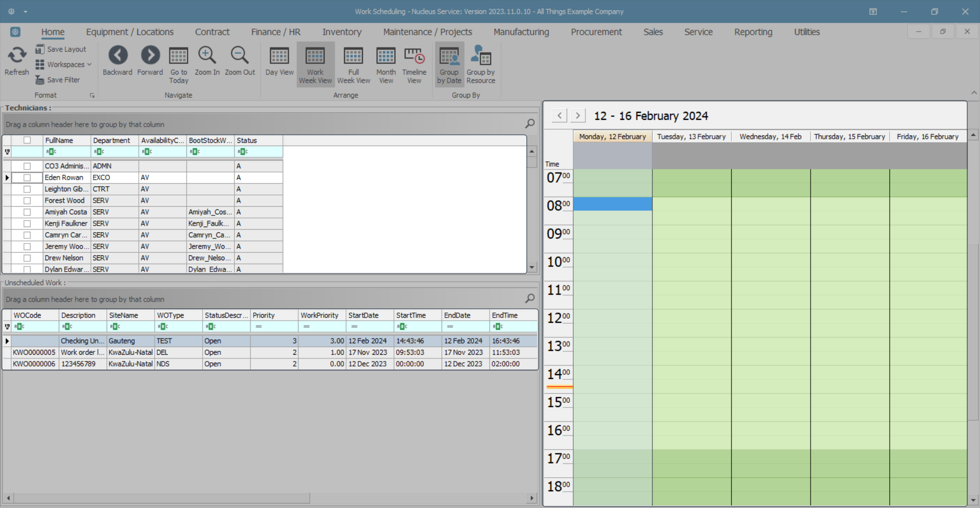Check the Amiyah Costa checkbox
The height and width of the screenshot is (508, 980).
27,212
